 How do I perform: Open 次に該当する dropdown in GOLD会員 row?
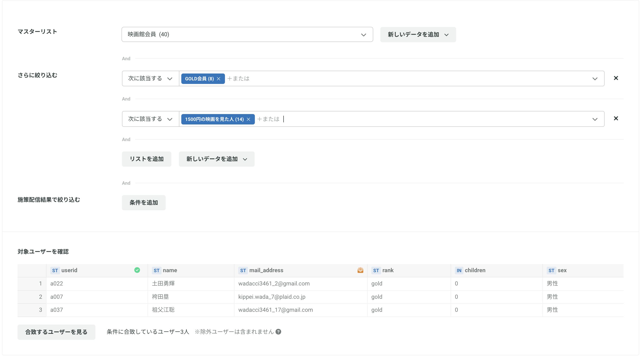coord(150,78)
